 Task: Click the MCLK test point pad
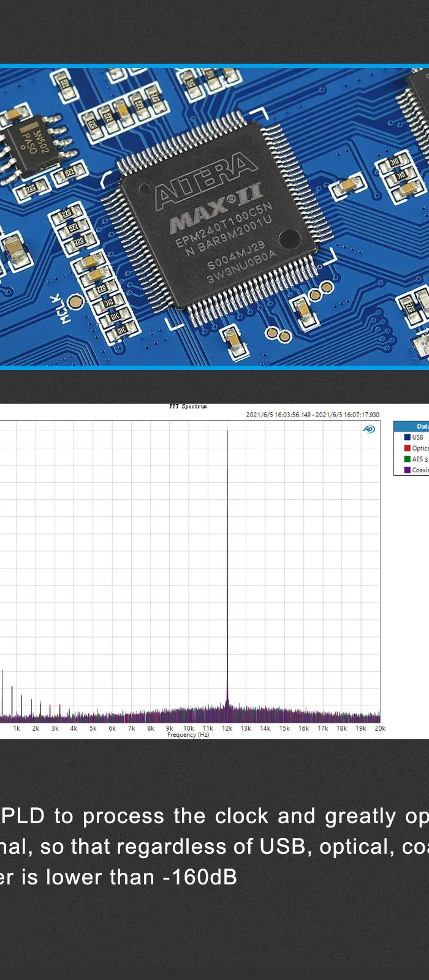[x=75, y=301]
